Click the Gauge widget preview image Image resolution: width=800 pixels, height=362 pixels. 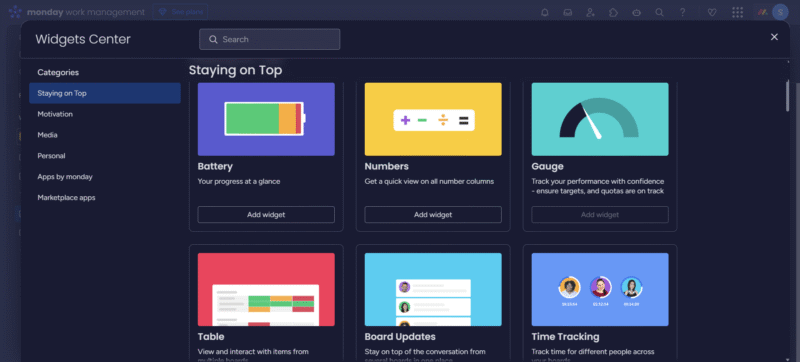click(600, 119)
